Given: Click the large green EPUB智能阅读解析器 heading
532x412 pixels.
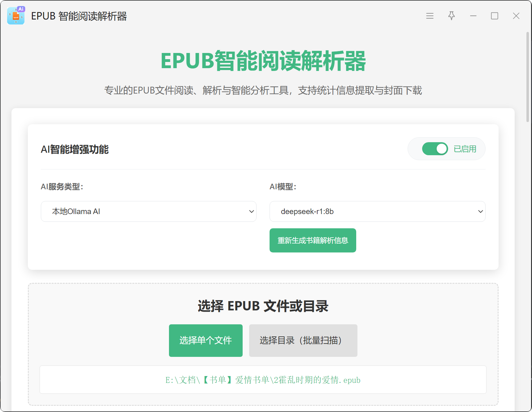Looking at the screenshot, I should coord(263,61).
